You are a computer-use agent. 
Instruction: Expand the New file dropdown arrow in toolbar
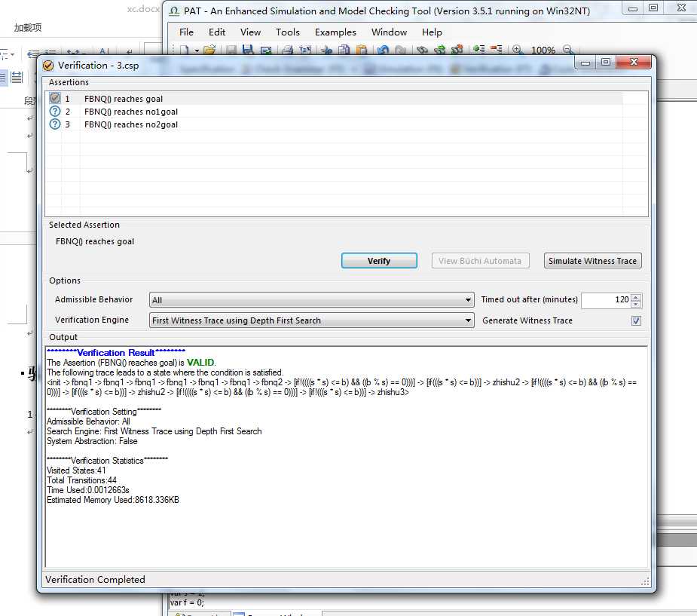[197, 51]
